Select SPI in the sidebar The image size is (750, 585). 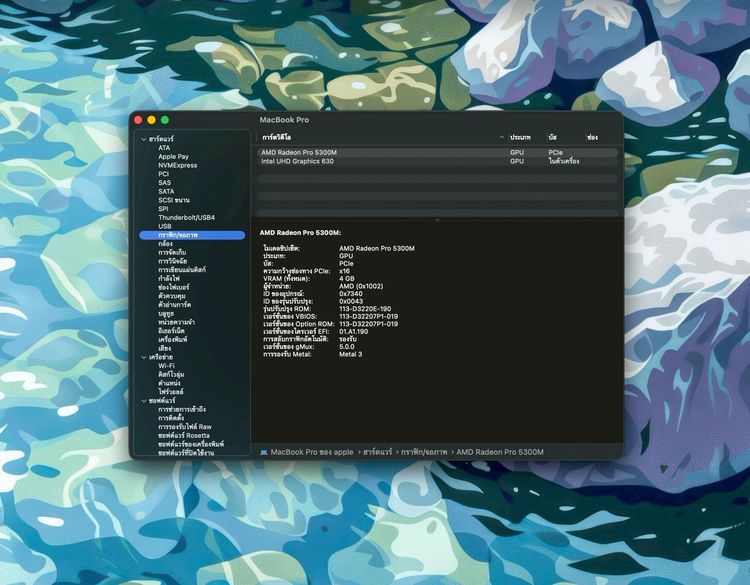point(163,209)
